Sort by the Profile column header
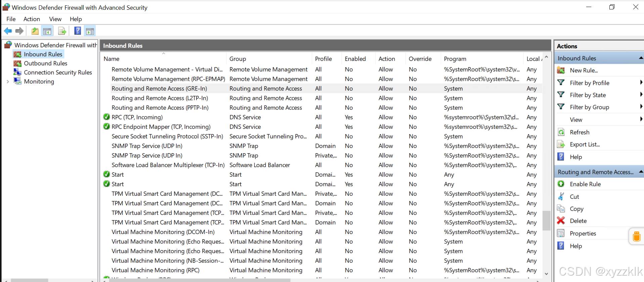 pyautogui.click(x=327, y=59)
